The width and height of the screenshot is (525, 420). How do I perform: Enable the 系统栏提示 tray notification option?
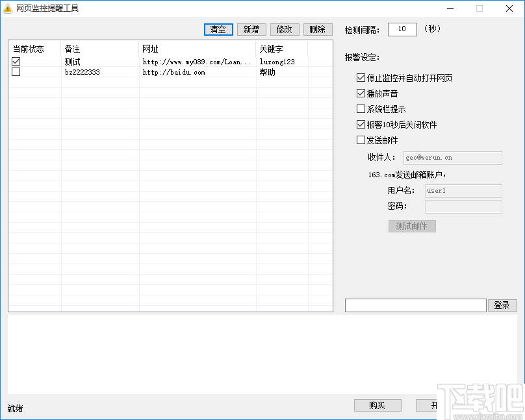[x=361, y=108]
